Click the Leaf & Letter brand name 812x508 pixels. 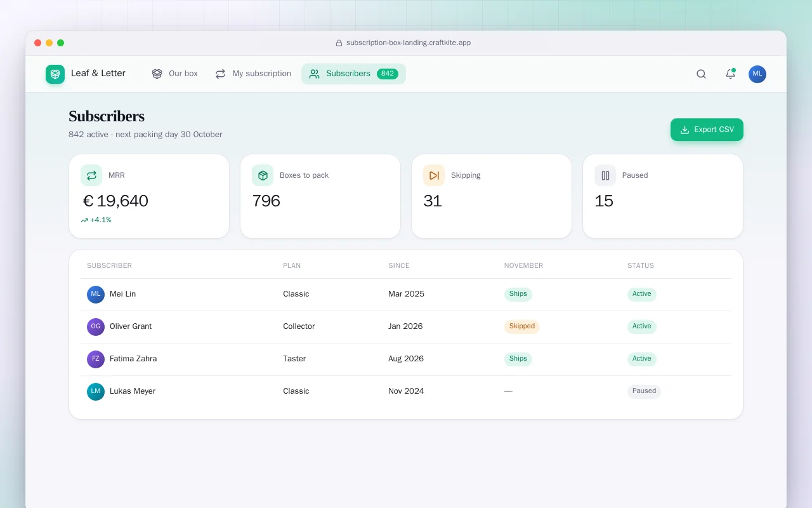click(x=98, y=73)
